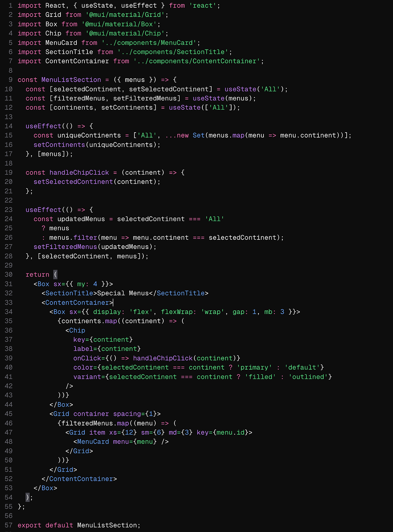Viewport: 393px width, 532px height.
Task: Click the closing Grid tag on line 51
Action: coord(63,470)
